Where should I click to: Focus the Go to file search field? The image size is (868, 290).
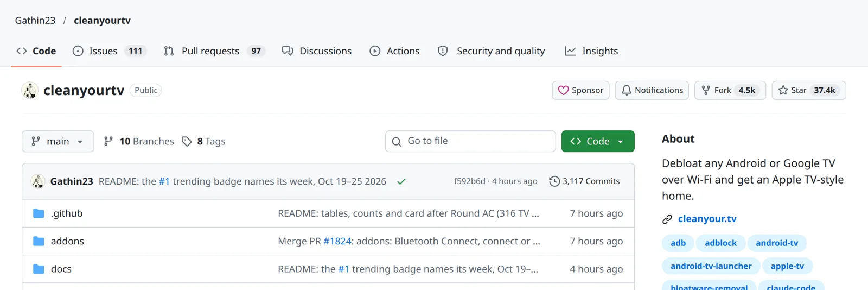click(x=470, y=141)
